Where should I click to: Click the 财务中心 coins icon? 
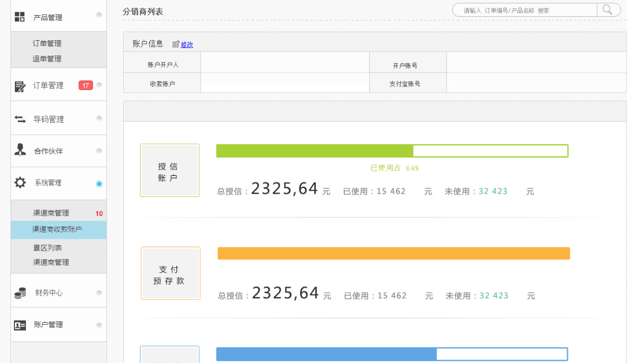click(20, 293)
